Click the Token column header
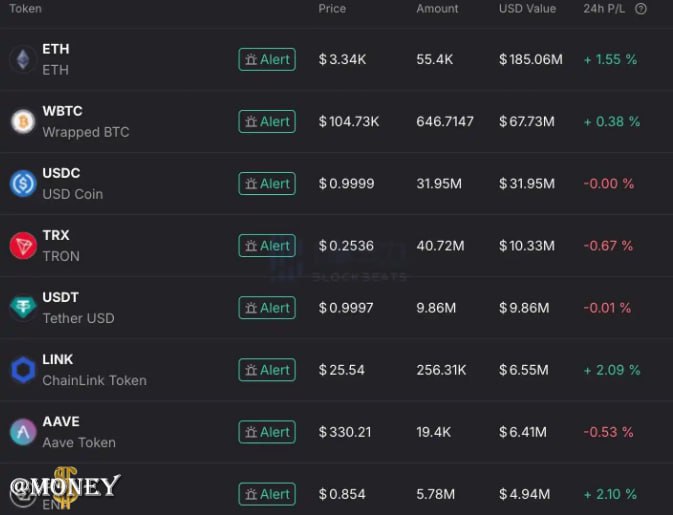This screenshot has width=673, height=515. pyautogui.click(x=25, y=9)
